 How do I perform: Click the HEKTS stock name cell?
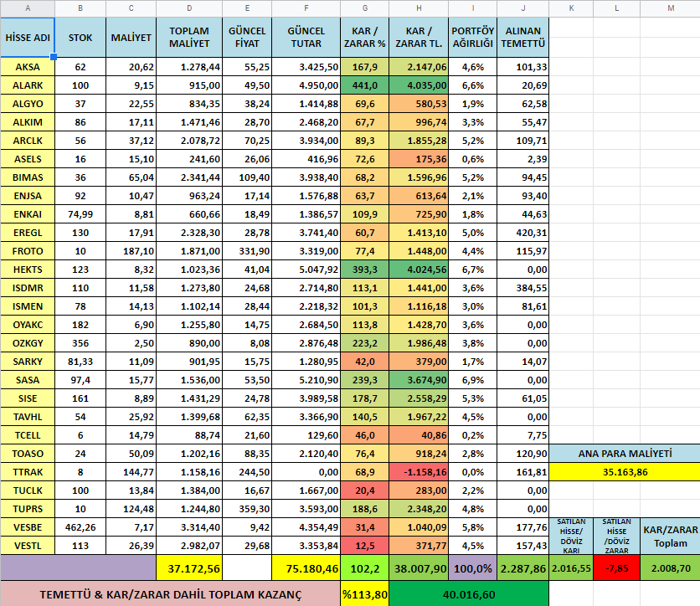click(27, 270)
